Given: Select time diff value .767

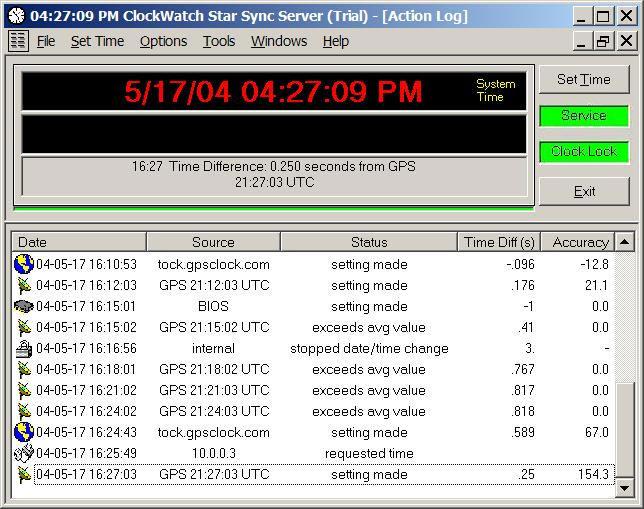Looking at the screenshot, I should pos(523,369).
